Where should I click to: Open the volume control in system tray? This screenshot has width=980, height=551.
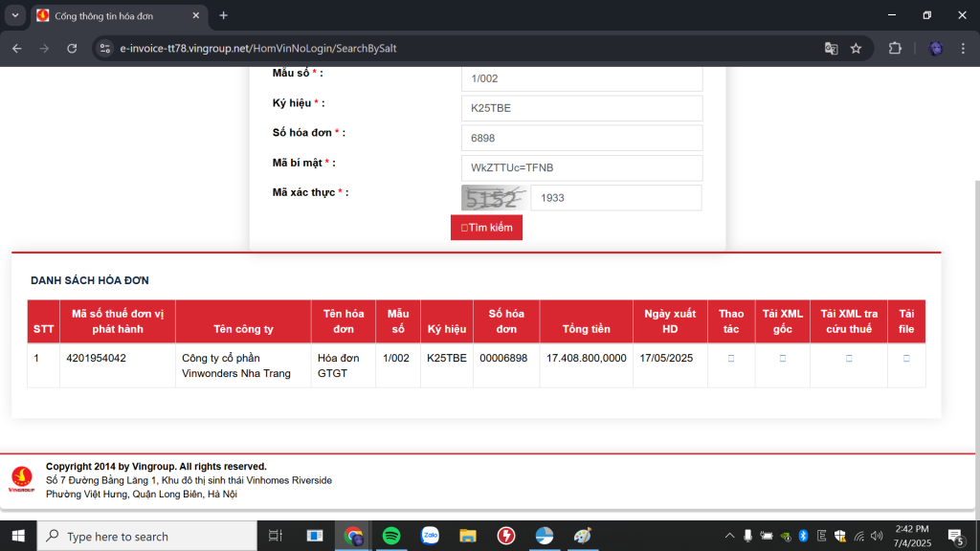point(877,536)
